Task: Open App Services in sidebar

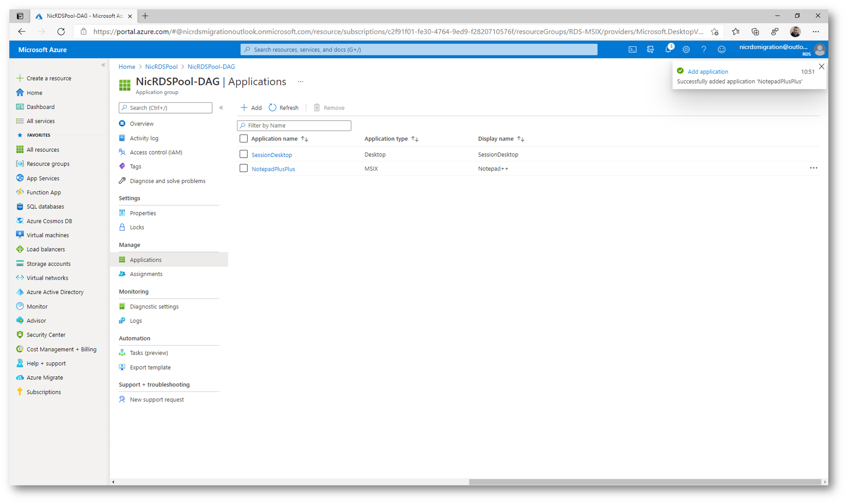Action: (43, 178)
